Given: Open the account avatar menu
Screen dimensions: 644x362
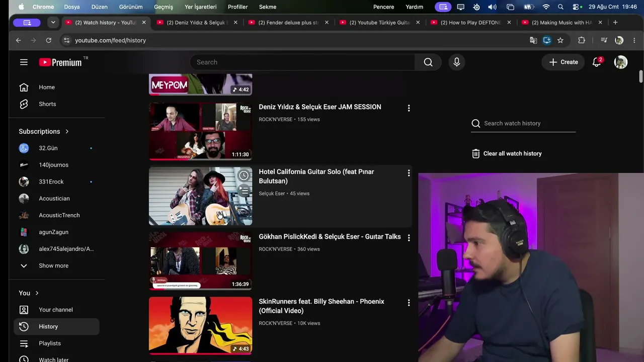Looking at the screenshot, I should [x=621, y=62].
